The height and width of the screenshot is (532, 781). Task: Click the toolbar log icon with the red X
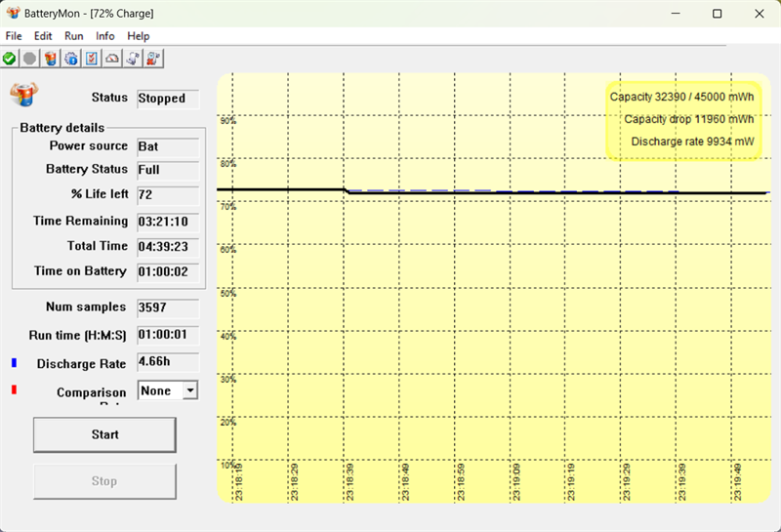pos(153,59)
